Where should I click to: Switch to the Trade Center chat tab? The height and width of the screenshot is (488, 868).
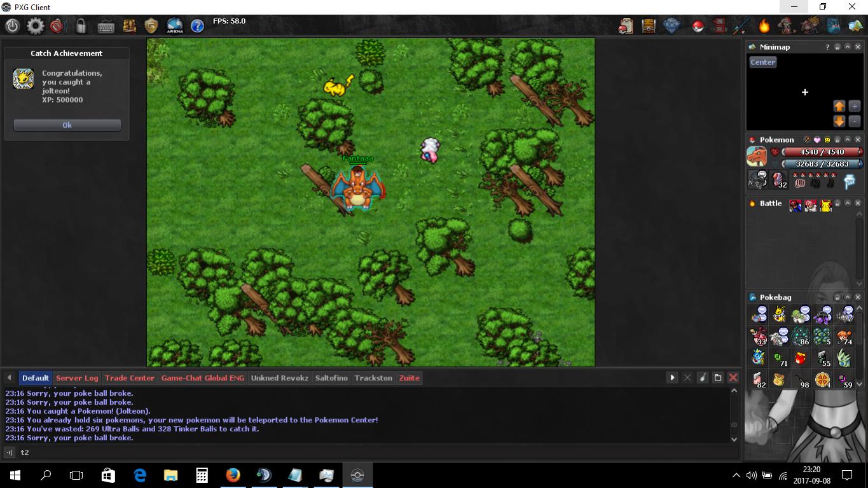click(x=129, y=378)
